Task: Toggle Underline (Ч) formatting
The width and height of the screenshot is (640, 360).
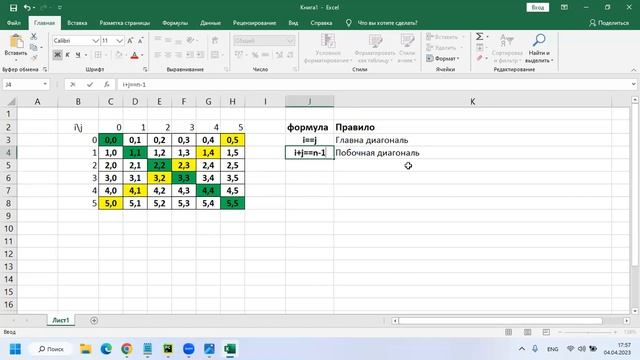Action: pyautogui.click(x=78, y=55)
